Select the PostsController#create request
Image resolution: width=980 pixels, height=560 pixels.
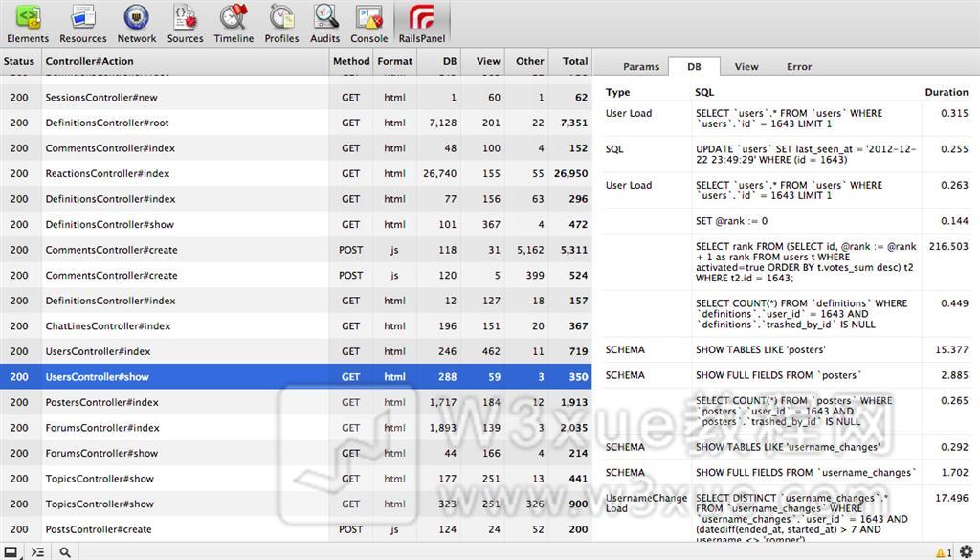tap(296, 529)
